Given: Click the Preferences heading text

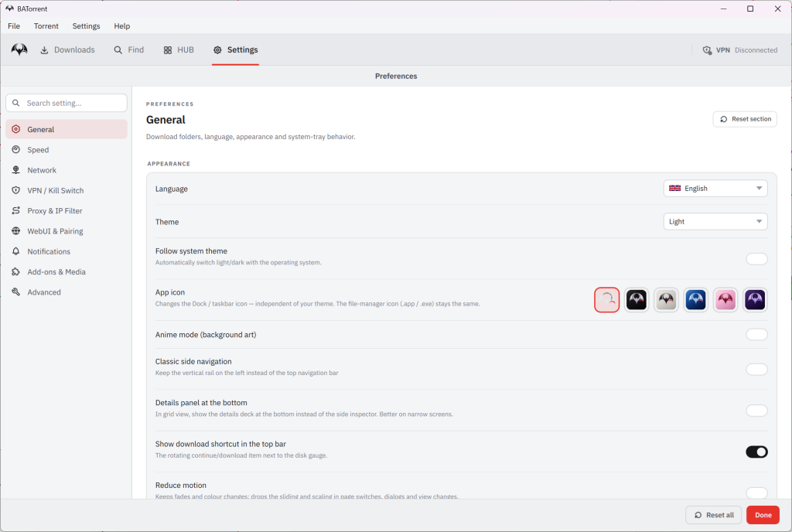Looking at the screenshot, I should pos(396,77).
